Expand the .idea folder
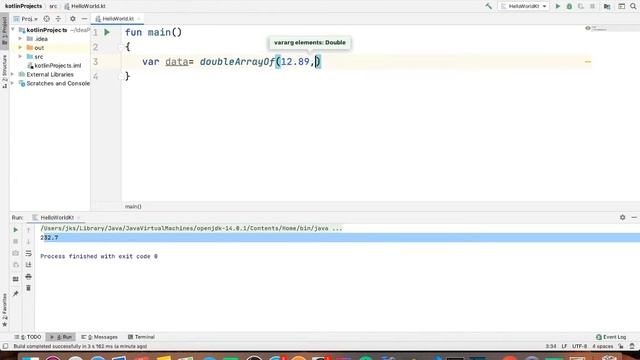Viewport: 640px width, 360px height. point(20,39)
